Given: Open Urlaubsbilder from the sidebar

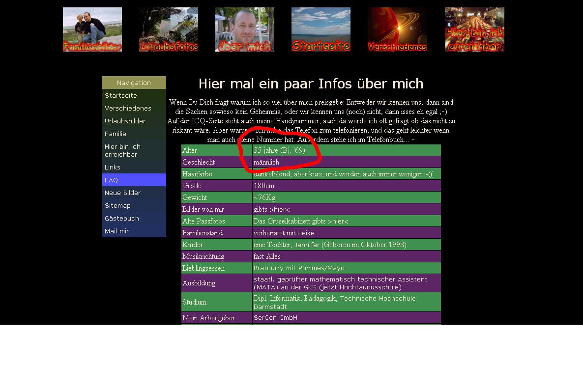Looking at the screenshot, I should click(125, 121).
